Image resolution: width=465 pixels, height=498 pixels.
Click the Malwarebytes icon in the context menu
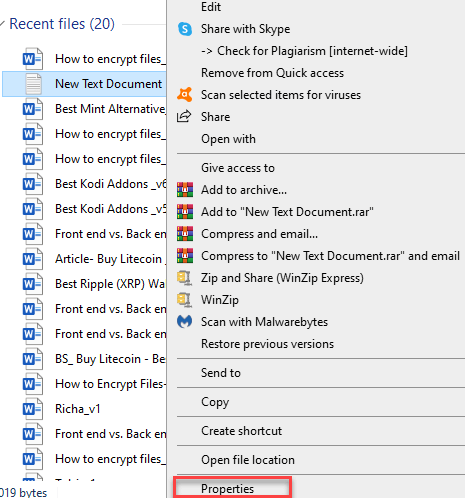(x=185, y=322)
